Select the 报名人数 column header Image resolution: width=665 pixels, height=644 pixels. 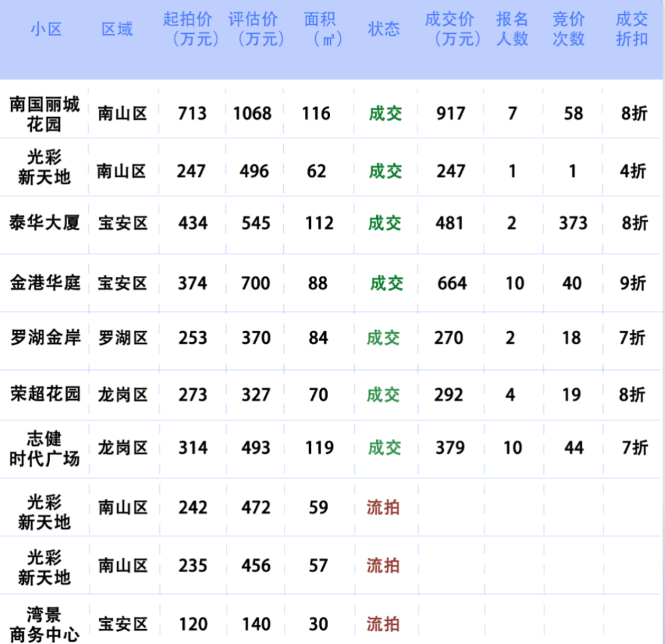coord(512,29)
